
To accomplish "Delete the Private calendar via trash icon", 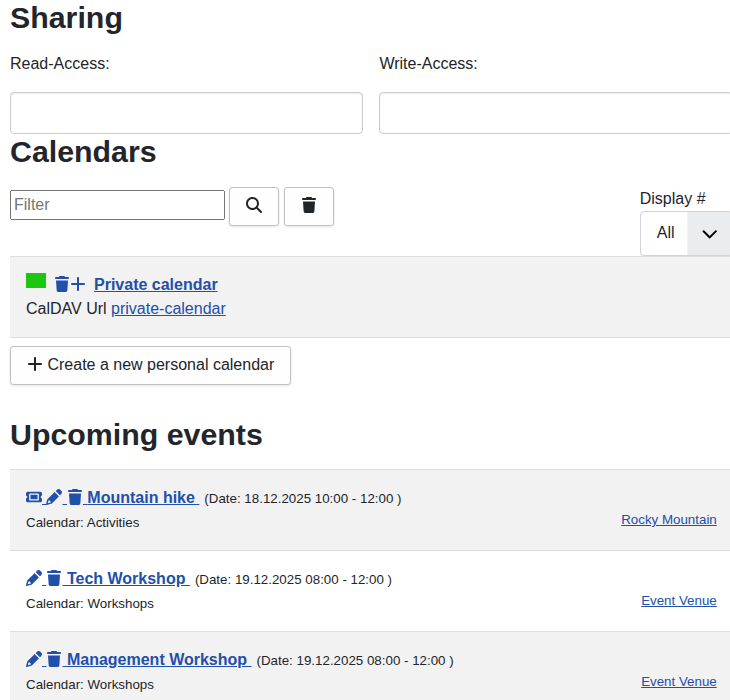I will coord(62,285).
